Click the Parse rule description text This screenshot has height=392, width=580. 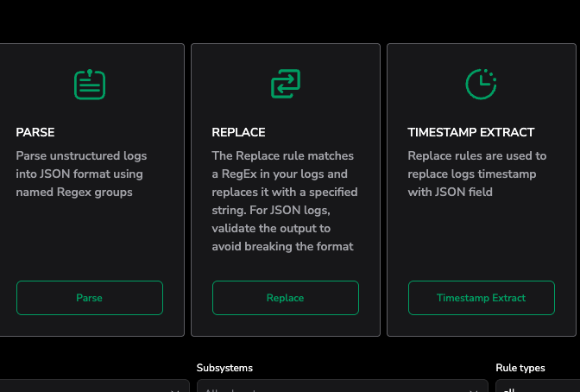pyautogui.click(x=81, y=174)
